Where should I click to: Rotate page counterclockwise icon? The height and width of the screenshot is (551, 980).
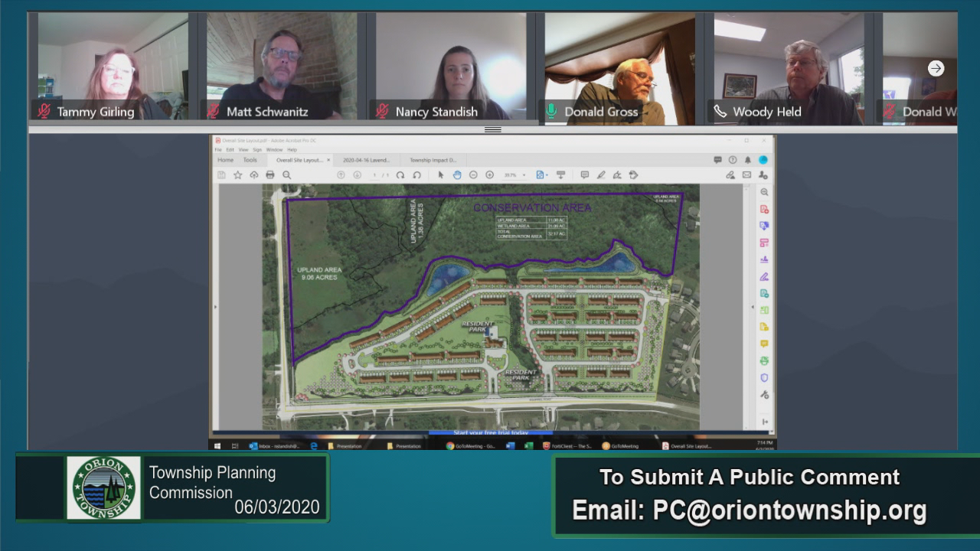417,175
